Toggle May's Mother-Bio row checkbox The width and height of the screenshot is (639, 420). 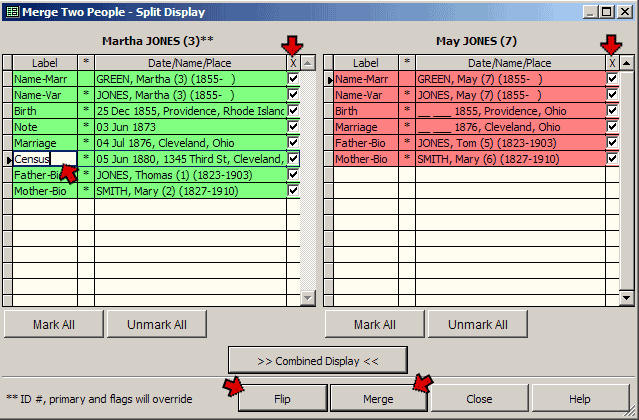pos(613,158)
